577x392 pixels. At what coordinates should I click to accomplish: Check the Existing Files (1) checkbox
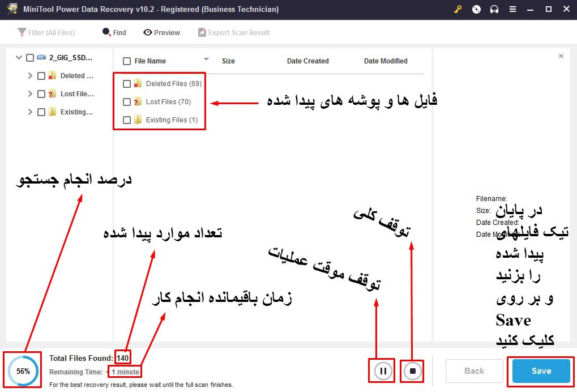127,120
